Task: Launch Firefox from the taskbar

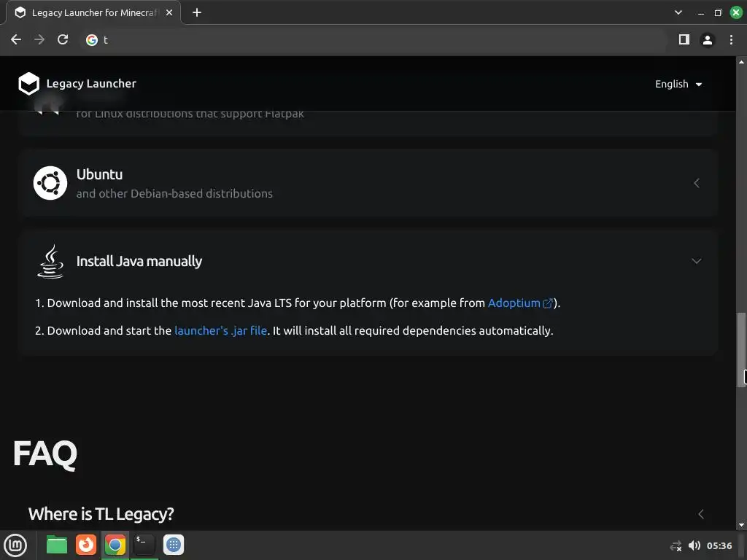Action: (86, 545)
